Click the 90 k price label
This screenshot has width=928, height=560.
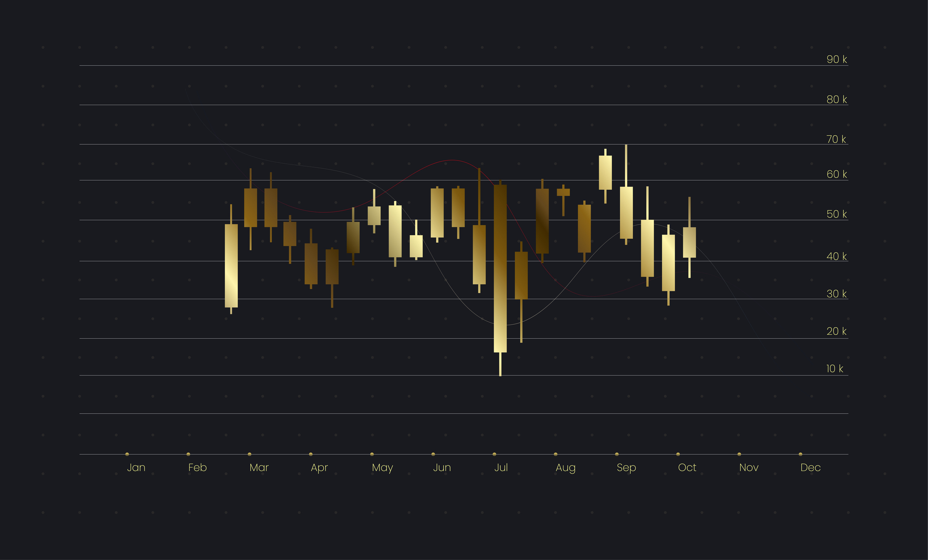pyautogui.click(x=836, y=60)
